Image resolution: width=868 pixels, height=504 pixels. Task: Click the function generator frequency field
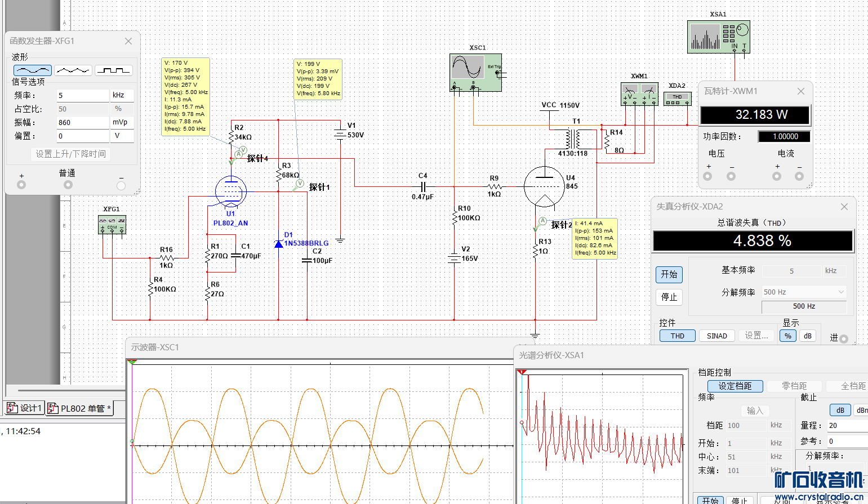pos(82,96)
